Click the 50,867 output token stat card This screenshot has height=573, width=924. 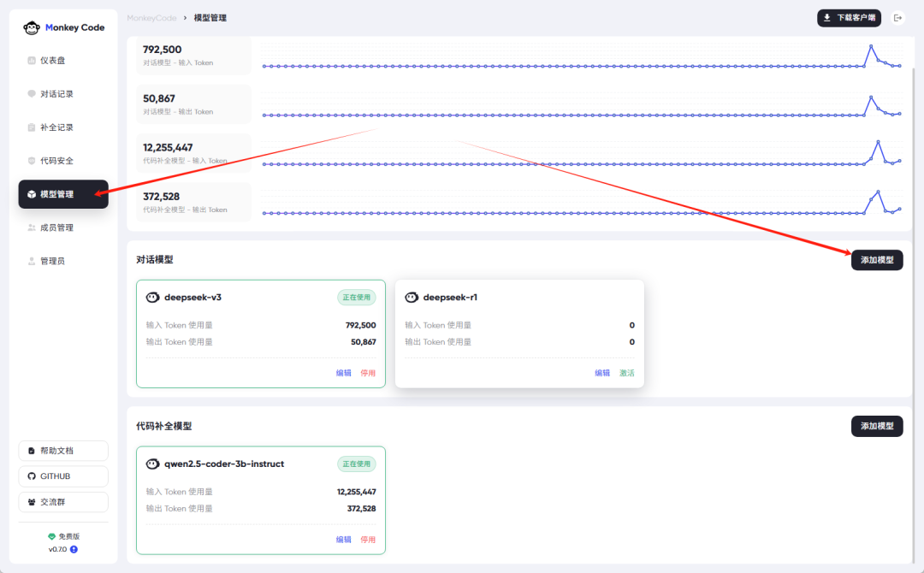point(194,104)
